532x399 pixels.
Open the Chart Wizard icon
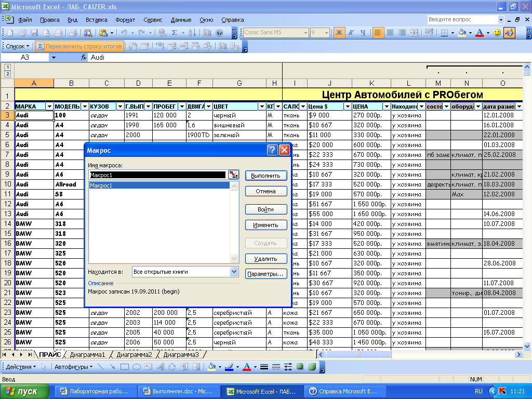click(207, 33)
